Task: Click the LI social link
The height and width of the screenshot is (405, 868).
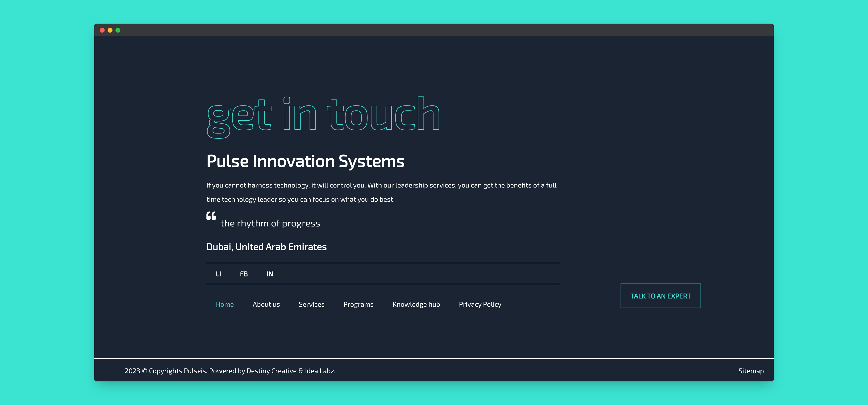Action: (218, 274)
